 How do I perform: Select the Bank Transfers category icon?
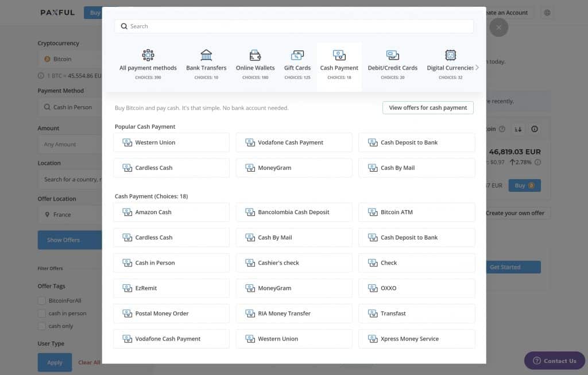206,55
